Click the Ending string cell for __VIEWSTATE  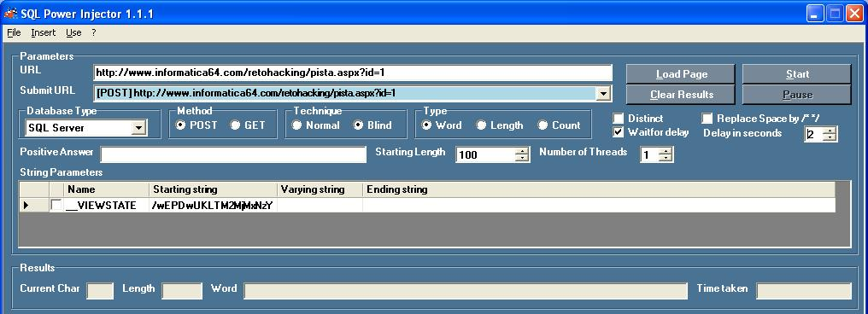click(x=598, y=205)
